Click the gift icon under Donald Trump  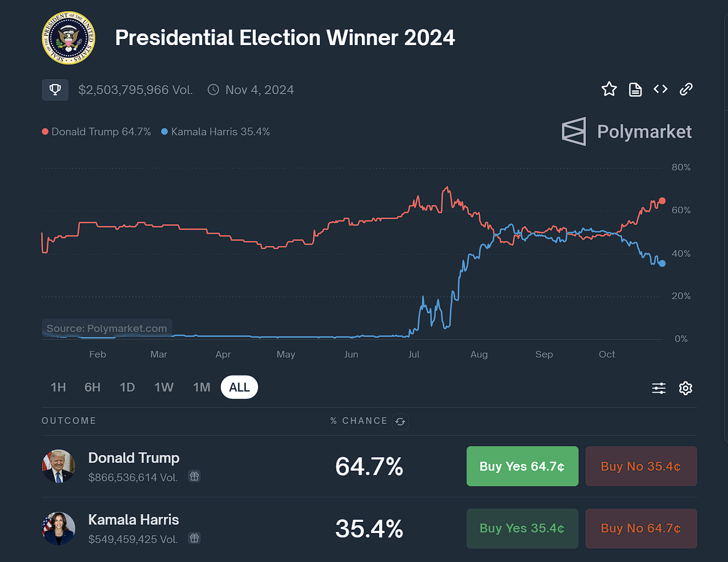[194, 476]
